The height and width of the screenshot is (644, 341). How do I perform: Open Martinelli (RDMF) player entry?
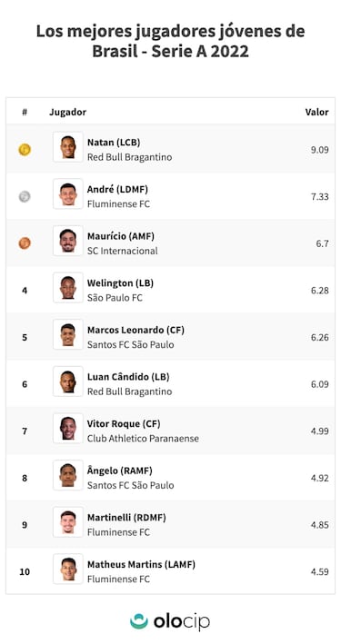(126, 518)
